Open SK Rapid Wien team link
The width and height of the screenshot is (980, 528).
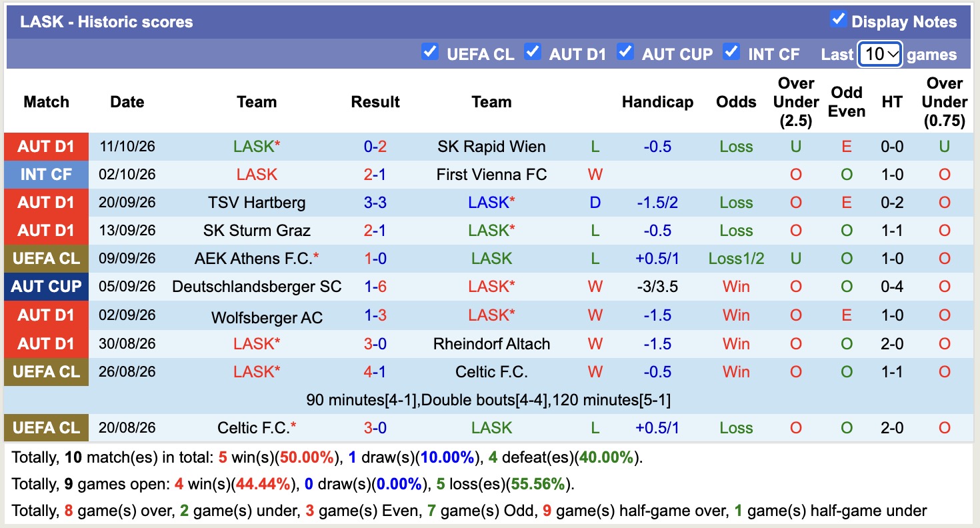pos(491,147)
